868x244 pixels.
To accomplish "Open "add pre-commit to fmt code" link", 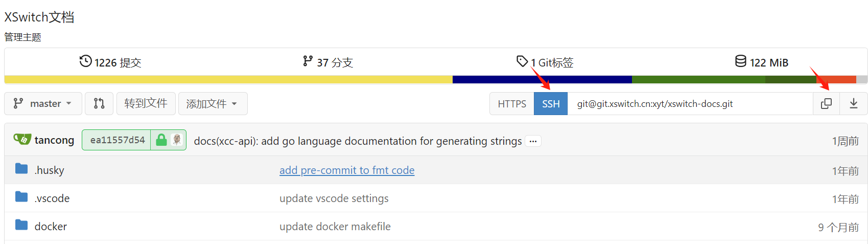I will 347,170.
